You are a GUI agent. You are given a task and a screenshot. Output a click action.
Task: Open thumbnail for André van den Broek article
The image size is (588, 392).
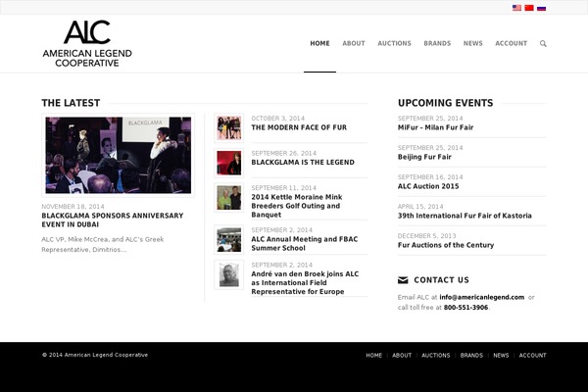click(x=228, y=275)
